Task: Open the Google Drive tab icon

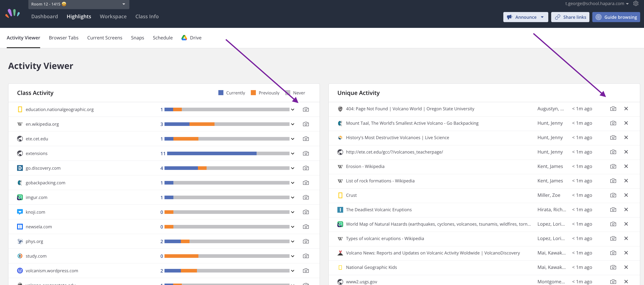Action: (x=184, y=38)
